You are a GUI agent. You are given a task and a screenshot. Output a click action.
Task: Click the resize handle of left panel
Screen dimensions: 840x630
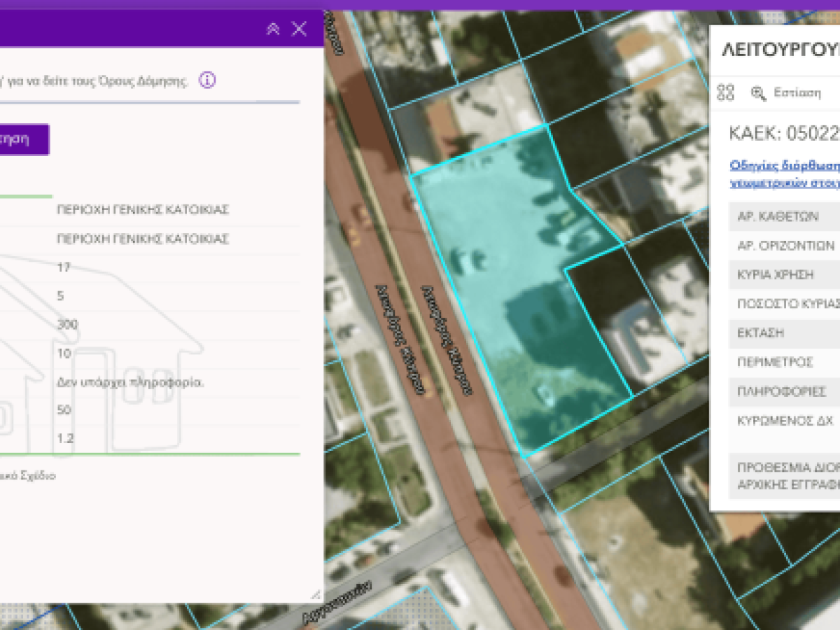316,594
